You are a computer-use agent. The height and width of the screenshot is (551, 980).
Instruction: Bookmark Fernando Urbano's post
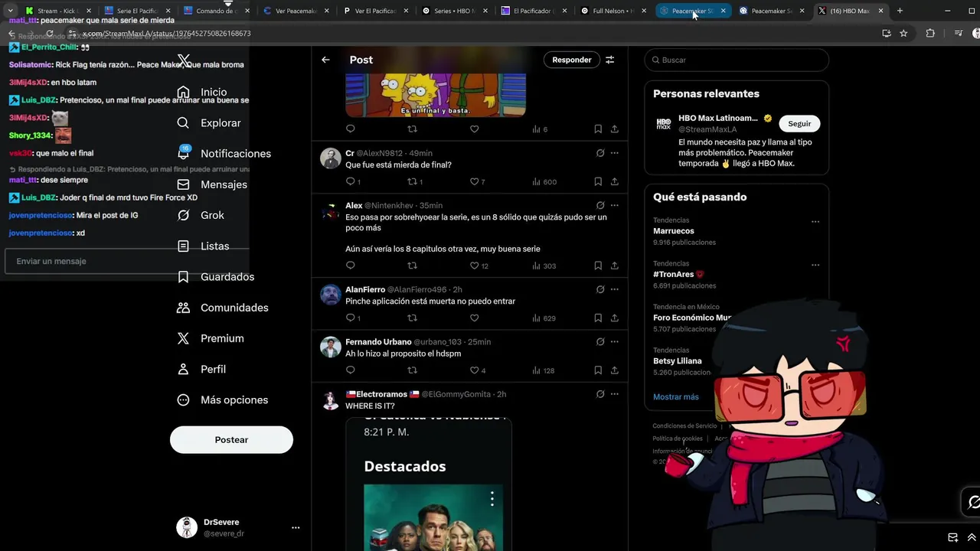pyautogui.click(x=598, y=370)
